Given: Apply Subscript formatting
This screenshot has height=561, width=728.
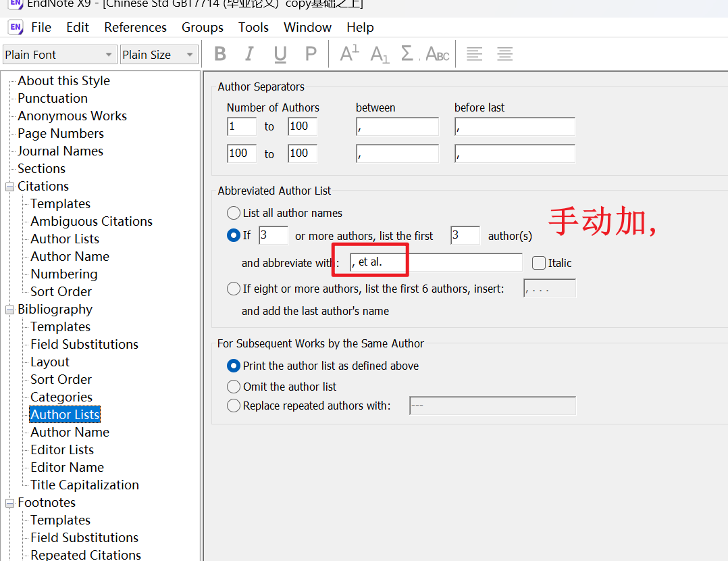Looking at the screenshot, I should 380,54.
